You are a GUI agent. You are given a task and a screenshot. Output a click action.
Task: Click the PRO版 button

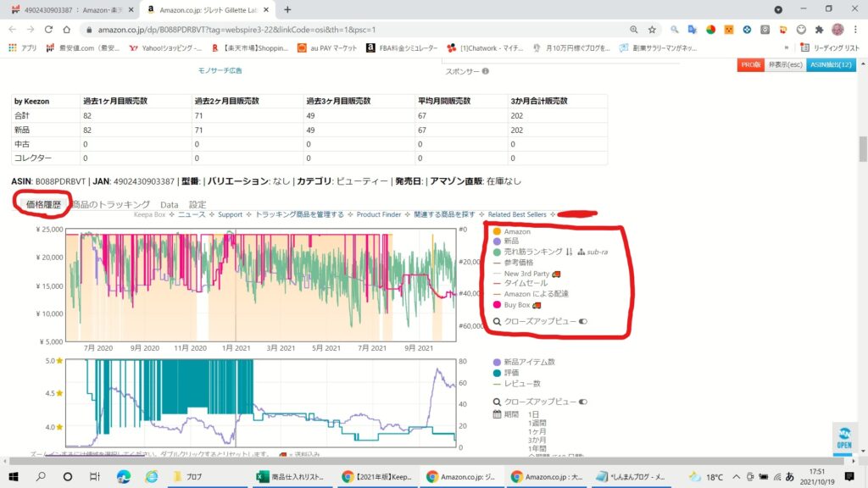(x=751, y=64)
